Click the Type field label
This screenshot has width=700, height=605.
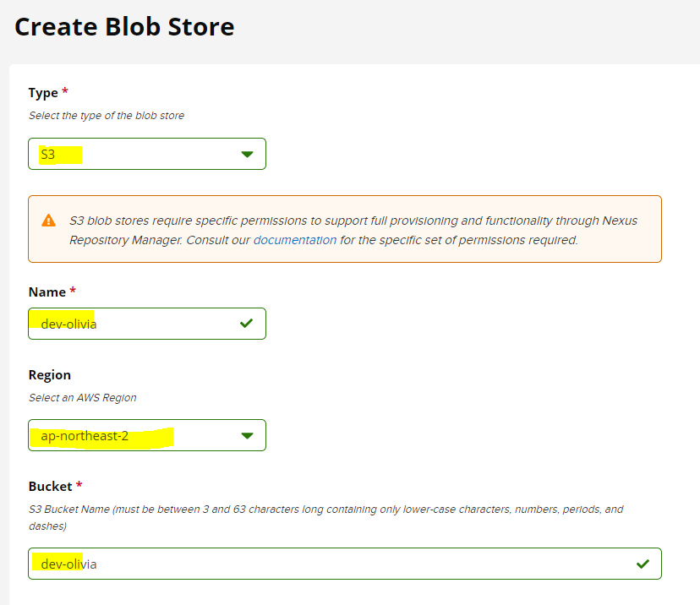click(x=43, y=93)
